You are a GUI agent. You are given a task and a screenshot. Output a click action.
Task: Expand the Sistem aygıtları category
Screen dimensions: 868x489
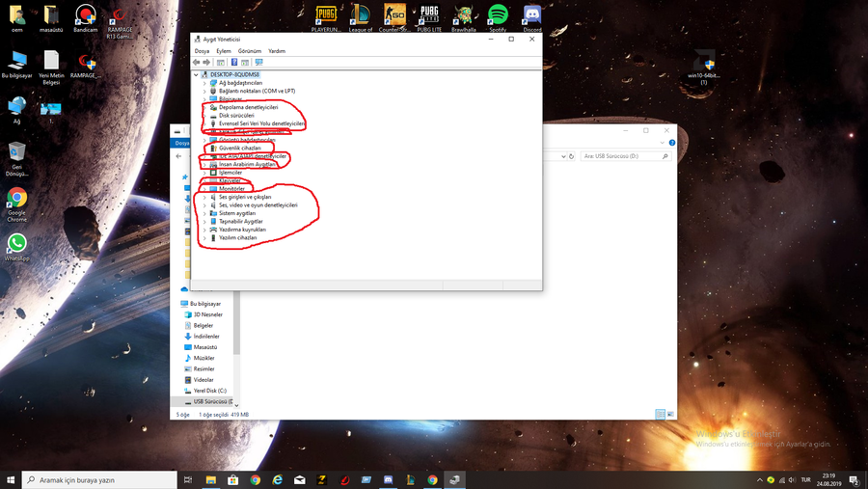(x=204, y=213)
